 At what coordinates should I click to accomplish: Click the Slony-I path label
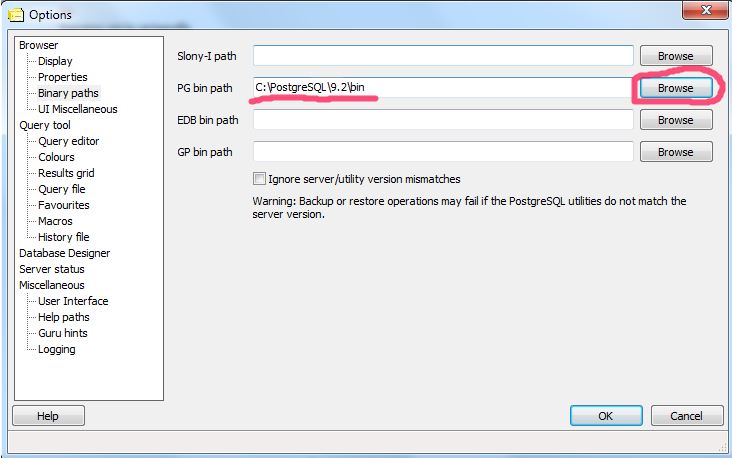(x=207, y=56)
